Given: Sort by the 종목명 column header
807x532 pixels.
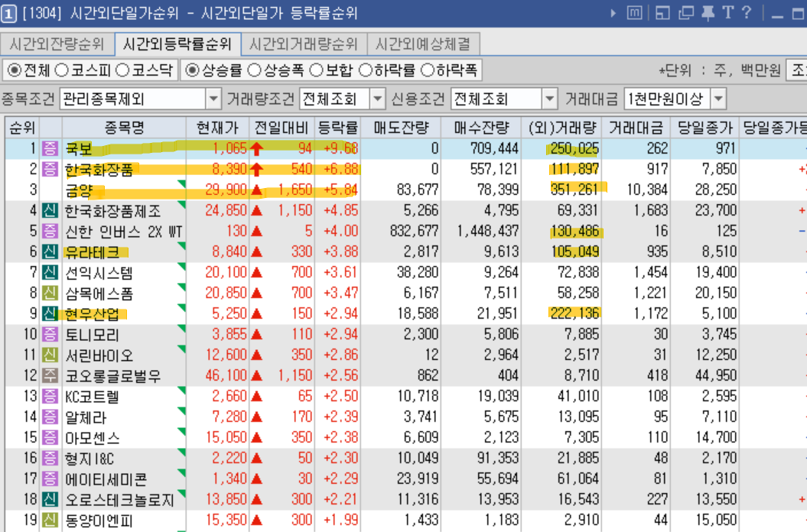Looking at the screenshot, I should [x=124, y=128].
